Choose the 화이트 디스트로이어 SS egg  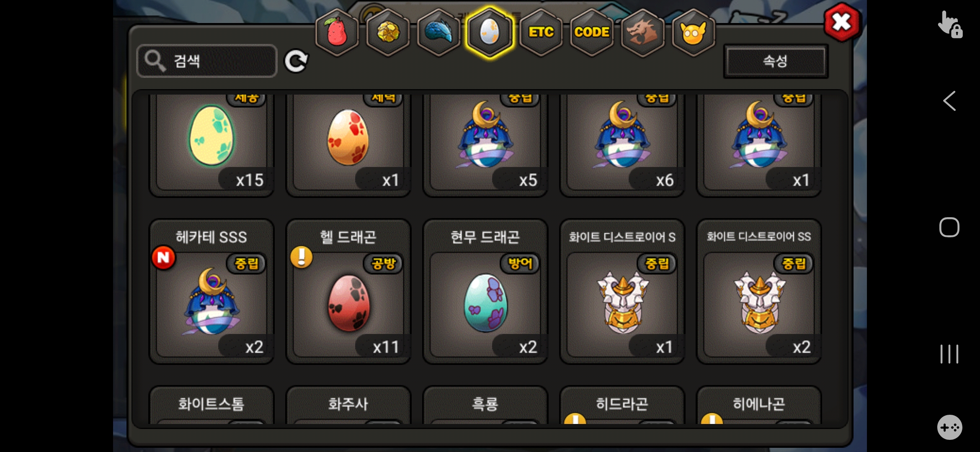point(759,292)
